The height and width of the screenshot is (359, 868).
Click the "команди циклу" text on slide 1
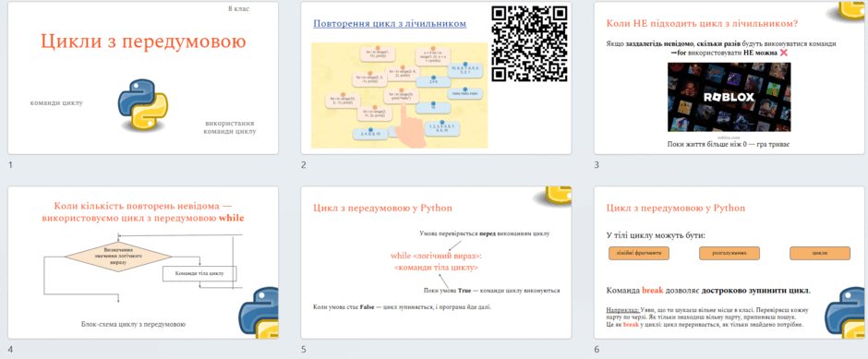pyautogui.click(x=57, y=102)
